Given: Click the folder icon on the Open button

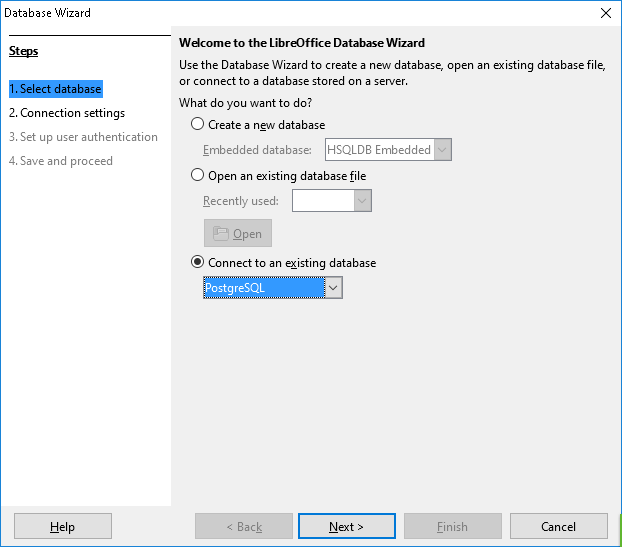Looking at the screenshot, I should 221,233.
